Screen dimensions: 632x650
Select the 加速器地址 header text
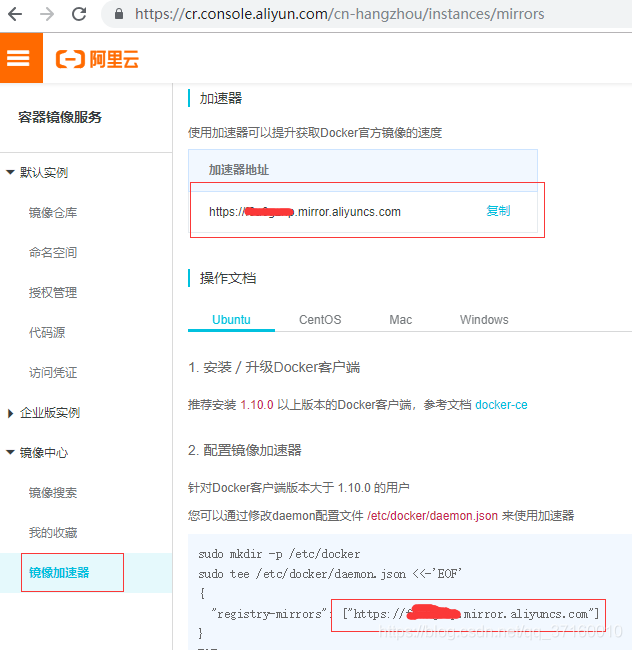tap(239, 170)
